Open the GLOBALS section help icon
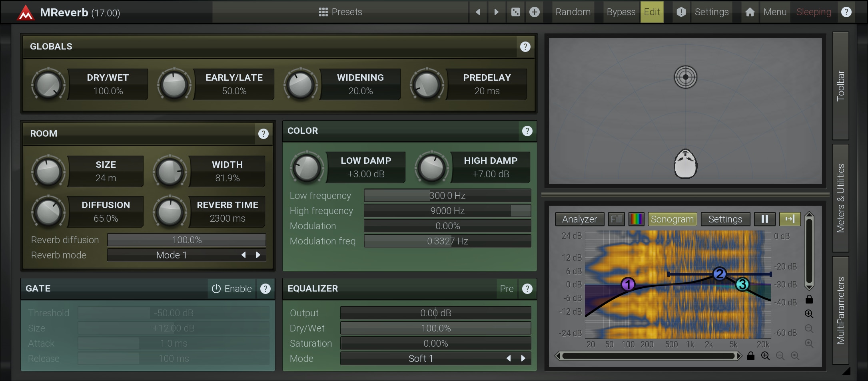The height and width of the screenshot is (381, 868). pyautogui.click(x=525, y=47)
